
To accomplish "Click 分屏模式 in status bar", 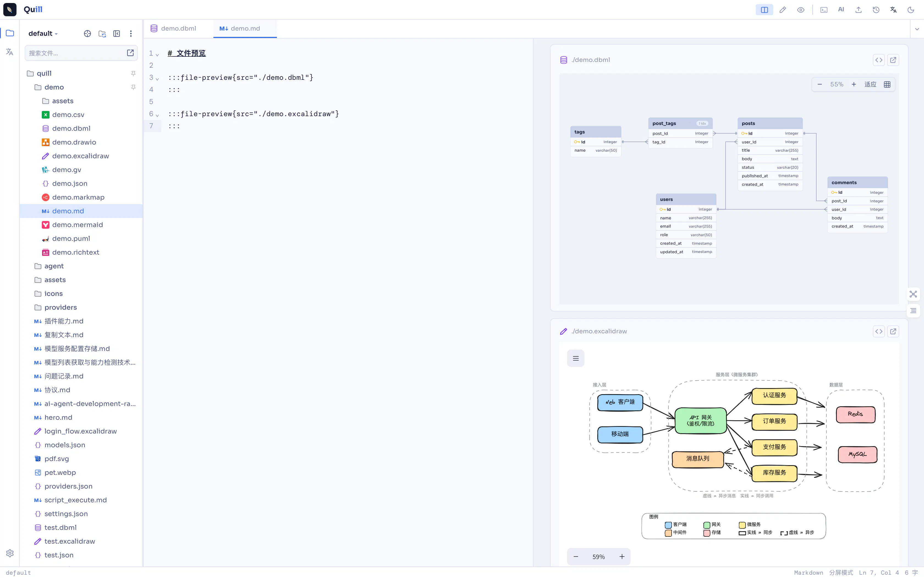I will [841, 573].
